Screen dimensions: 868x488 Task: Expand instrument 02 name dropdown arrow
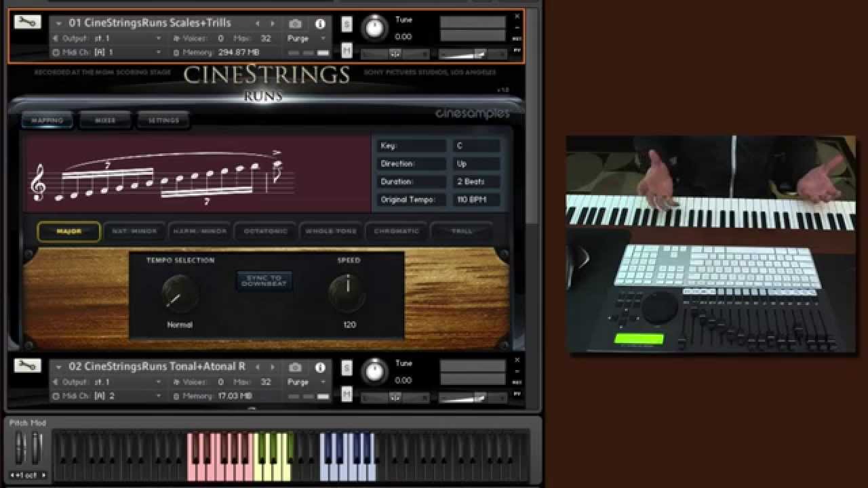[59, 367]
